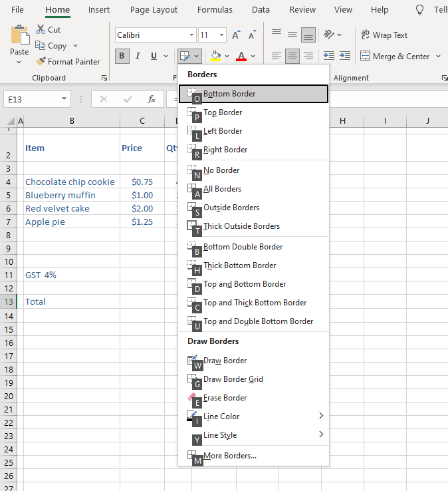448x491 pixels.
Task: Click the Copy icon
Action: (x=40, y=45)
